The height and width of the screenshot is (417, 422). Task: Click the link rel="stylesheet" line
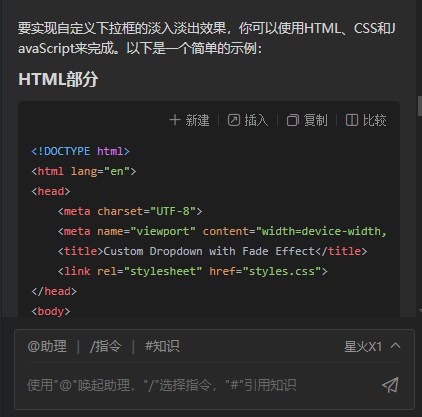(x=193, y=271)
